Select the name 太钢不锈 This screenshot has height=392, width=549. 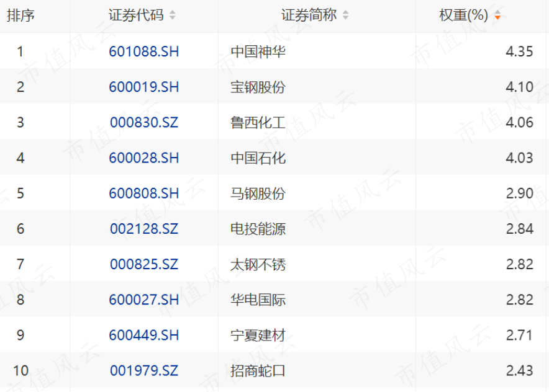pos(258,264)
